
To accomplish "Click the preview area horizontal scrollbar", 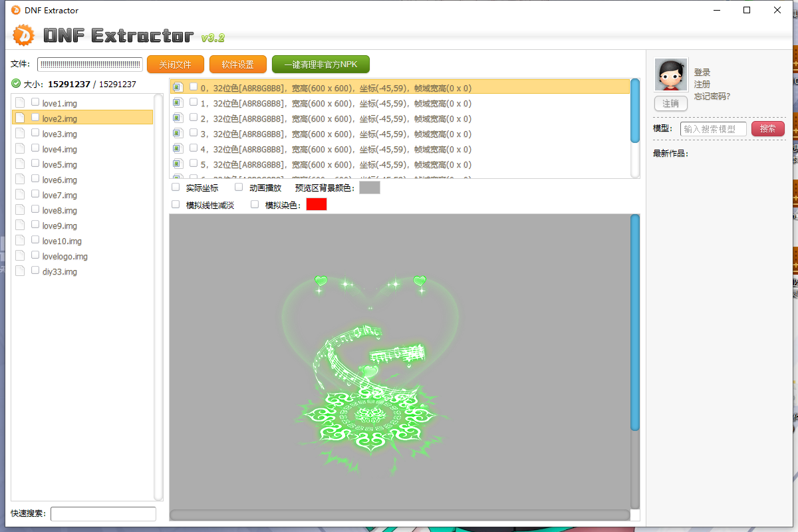I will point(400,515).
